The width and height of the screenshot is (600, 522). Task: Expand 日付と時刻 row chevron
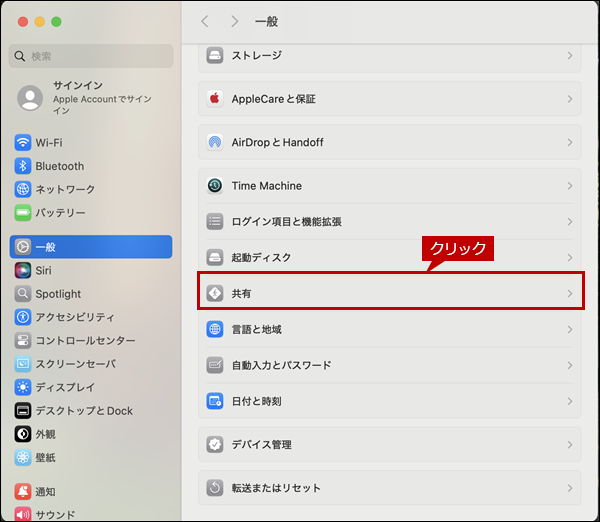pyautogui.click(x=570, y=401)
